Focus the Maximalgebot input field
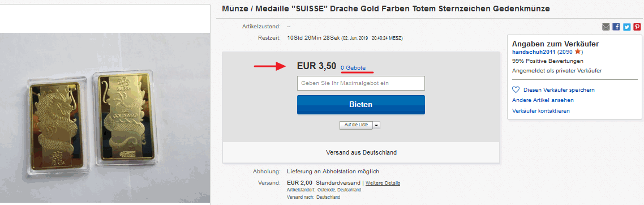This screenshot has width=644, height=205. point(360,83)
